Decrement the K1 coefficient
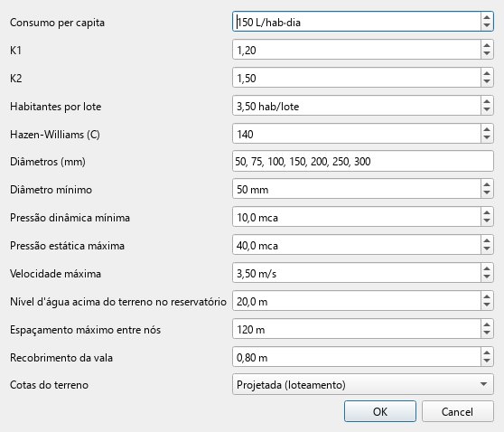 (487, 54)
